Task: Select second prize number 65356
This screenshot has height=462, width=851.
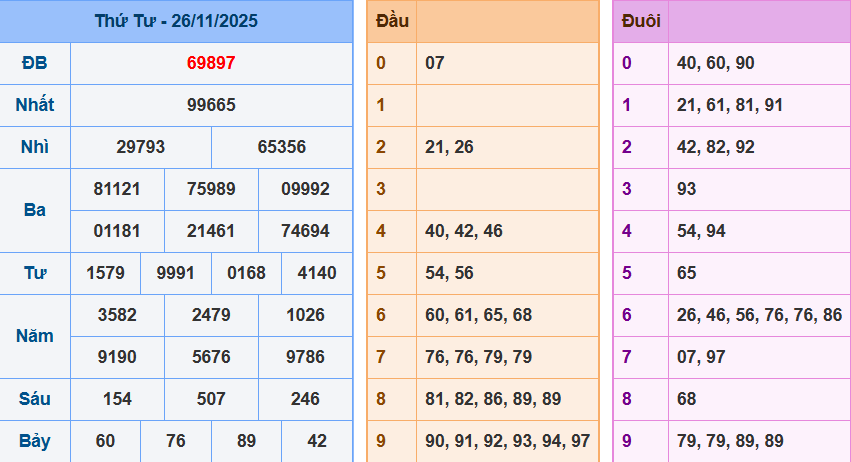Action: point(282,147)
